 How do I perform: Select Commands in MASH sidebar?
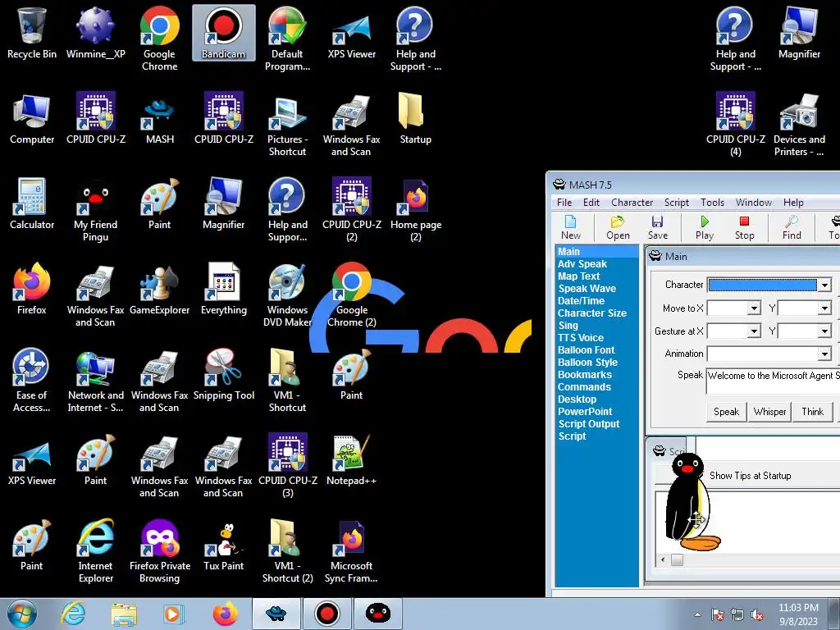click(584, 387)
